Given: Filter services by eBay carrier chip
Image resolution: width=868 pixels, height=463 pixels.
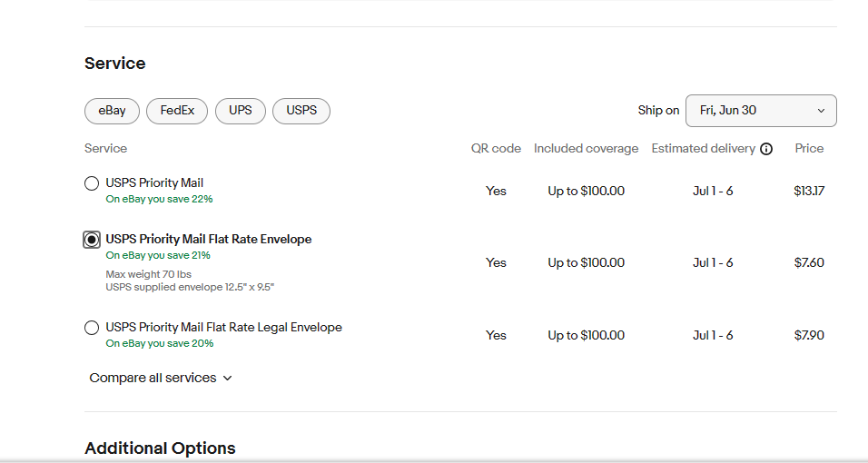Looking at the screenshot, I should pos(112,111).
